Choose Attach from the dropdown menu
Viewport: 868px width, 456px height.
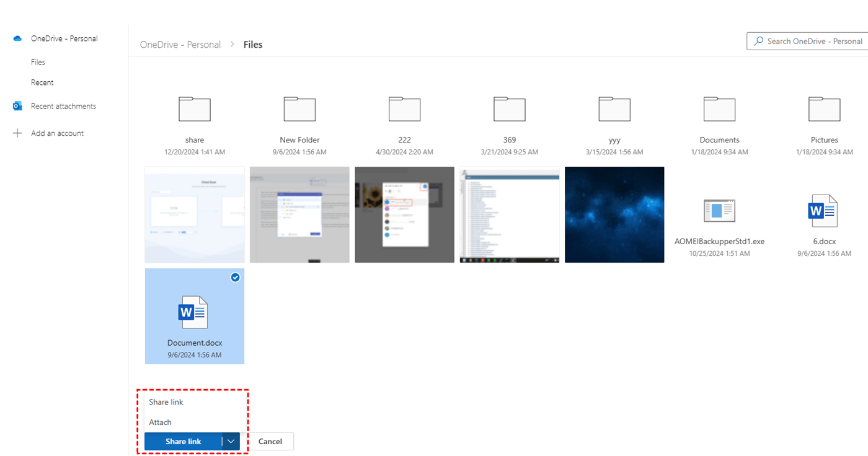pos(161,423)
